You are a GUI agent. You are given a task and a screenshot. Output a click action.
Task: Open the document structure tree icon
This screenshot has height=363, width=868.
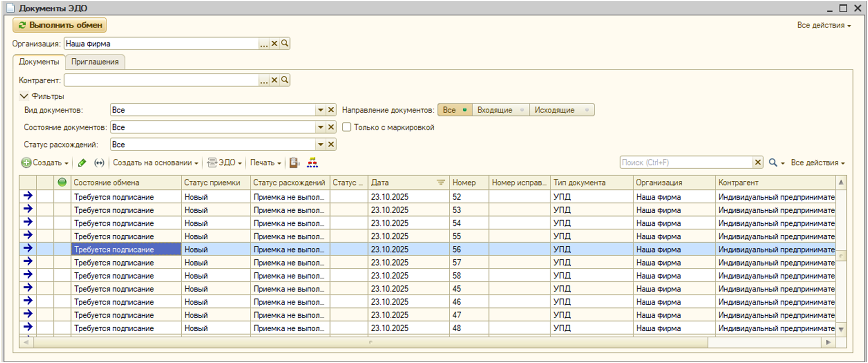(x=312, y=163)
